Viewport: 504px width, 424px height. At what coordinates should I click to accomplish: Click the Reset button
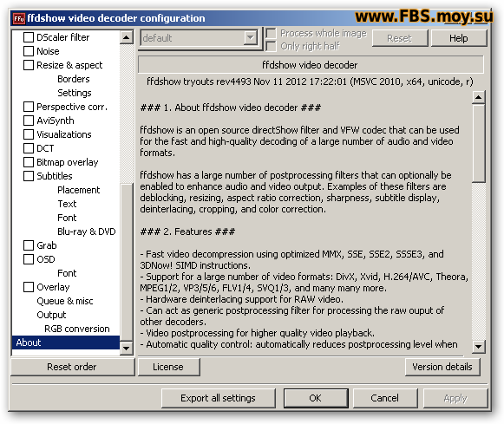tap(400, 38)
